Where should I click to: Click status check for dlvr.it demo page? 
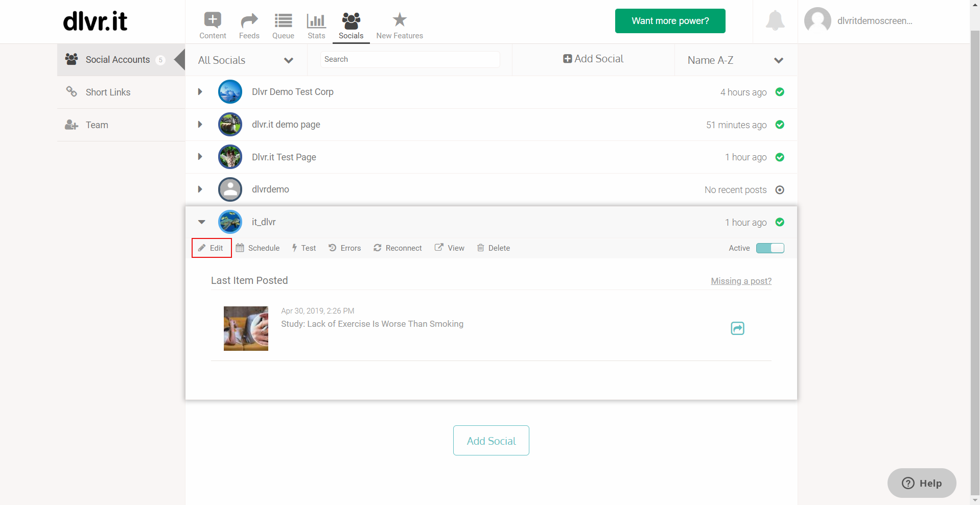780,125
